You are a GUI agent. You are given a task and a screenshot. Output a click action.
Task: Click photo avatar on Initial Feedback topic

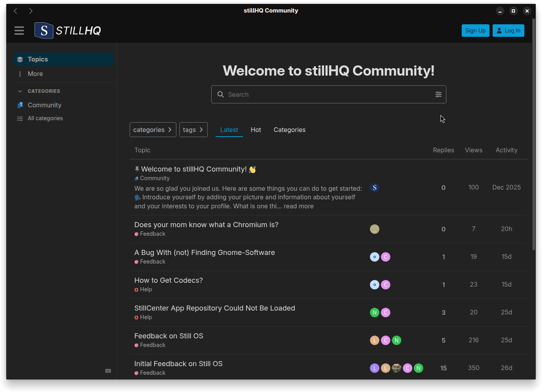(x=397, y=368)
